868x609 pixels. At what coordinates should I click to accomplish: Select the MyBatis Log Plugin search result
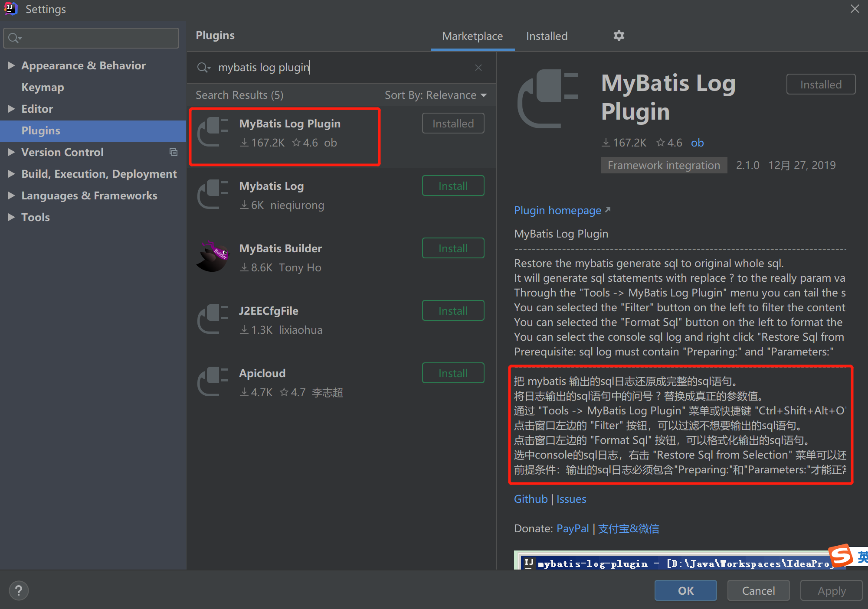[342, 137]
